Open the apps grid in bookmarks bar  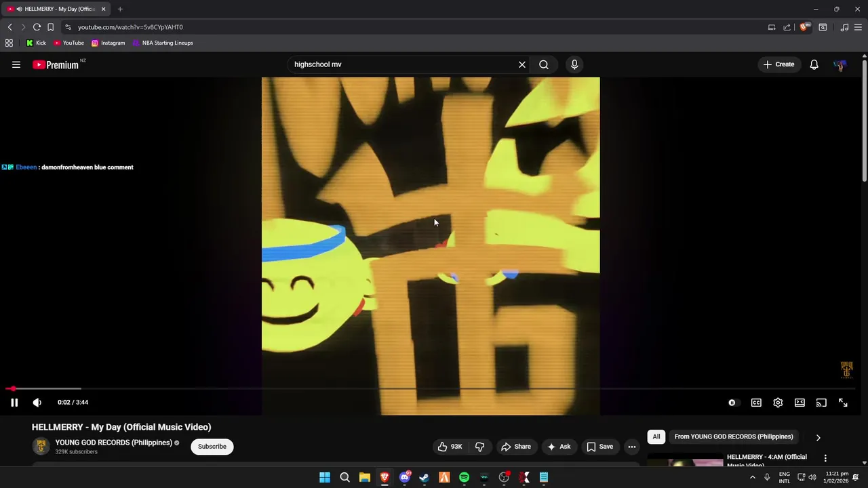(9, 43)
